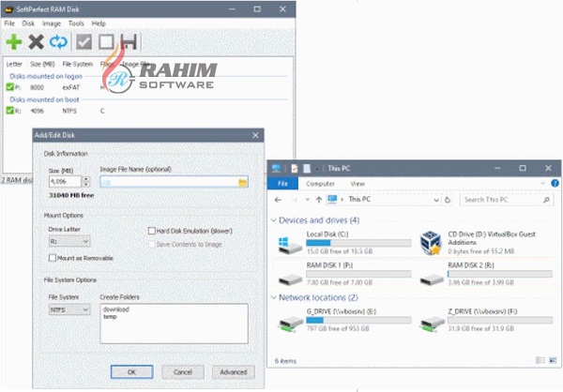Click the black X Remove Disk icon
The height and width of the screenshot is (392, 563).
36,42
